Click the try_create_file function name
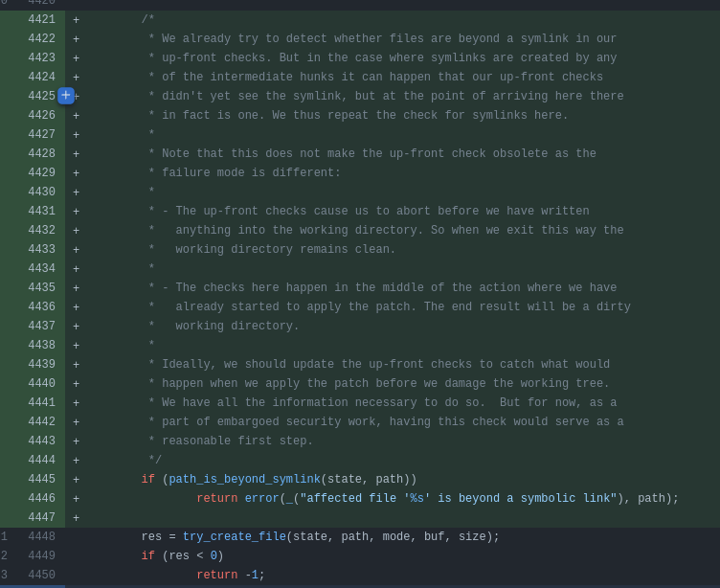 pyautogui.click(x=234, y=537)
